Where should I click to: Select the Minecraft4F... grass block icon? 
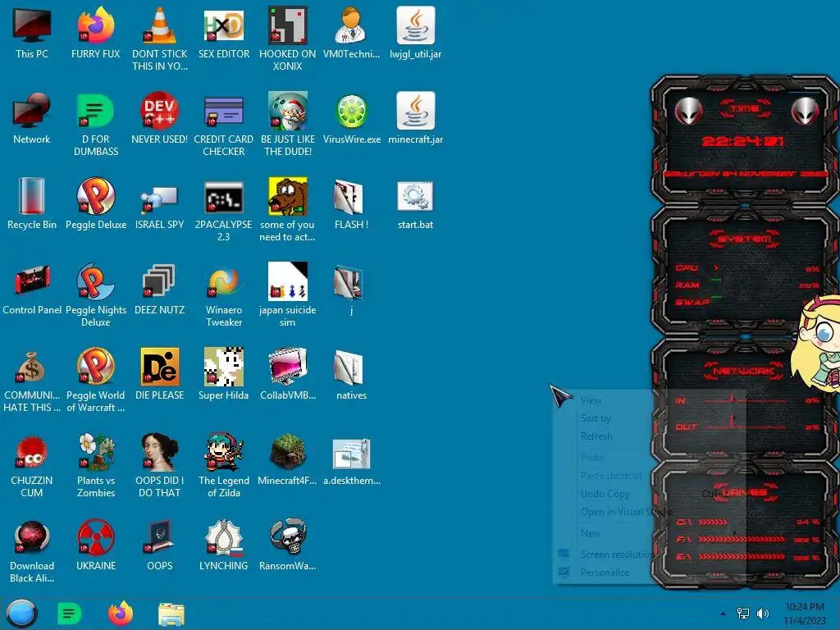288,459
